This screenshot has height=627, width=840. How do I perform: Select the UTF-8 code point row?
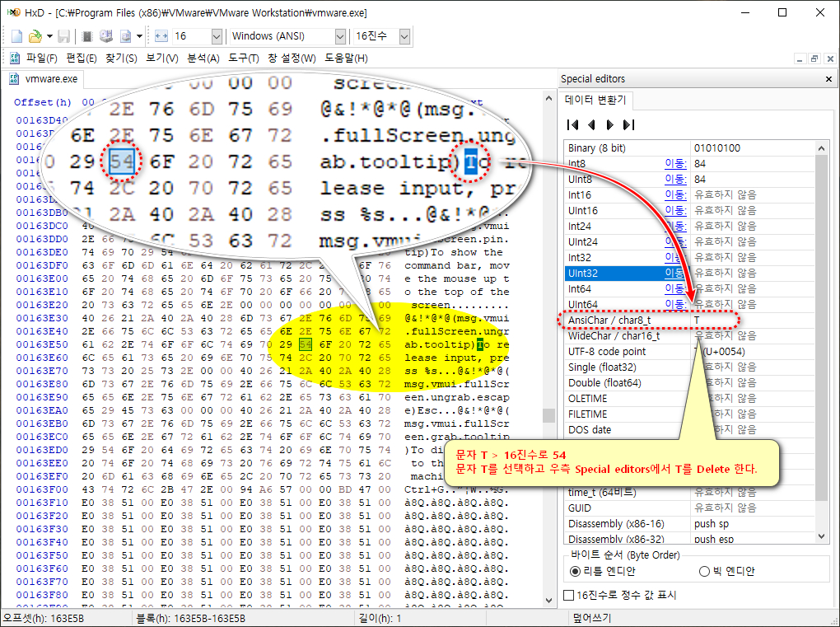pyautogui.click(x=689, y=352)
